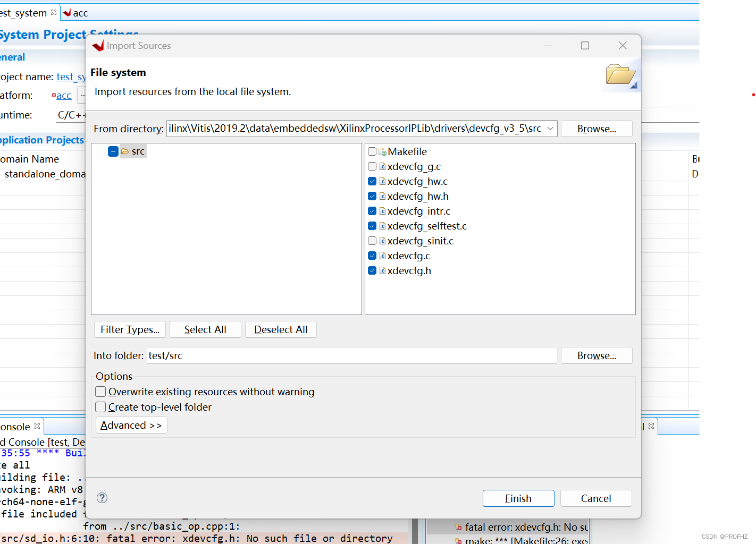
Task: Click the Select All button
Action: 205,329
